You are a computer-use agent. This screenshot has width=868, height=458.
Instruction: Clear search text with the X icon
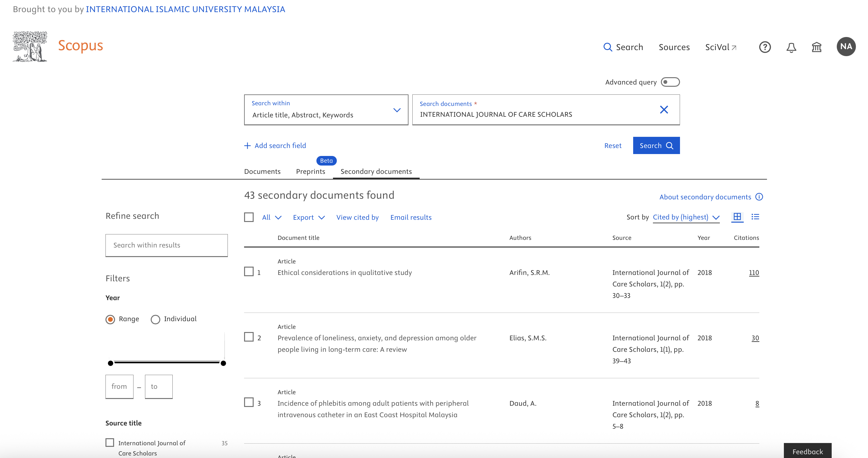click(x=663, y=110)
